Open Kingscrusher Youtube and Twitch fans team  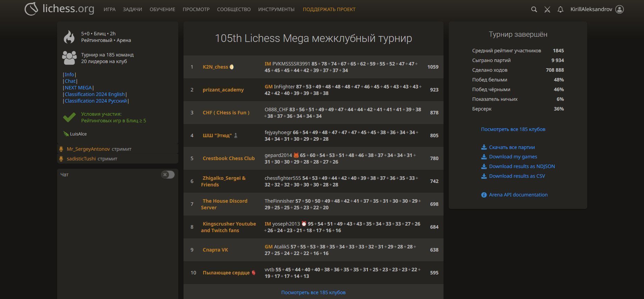[x=229, y=227]
